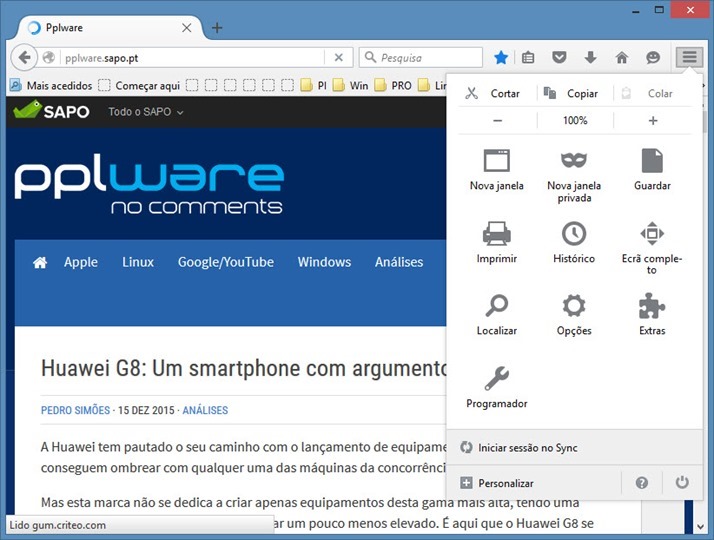Open the Análises navigation link
Image resolution: width=714 pixels, height=540 pixels.
click(399, 262)
